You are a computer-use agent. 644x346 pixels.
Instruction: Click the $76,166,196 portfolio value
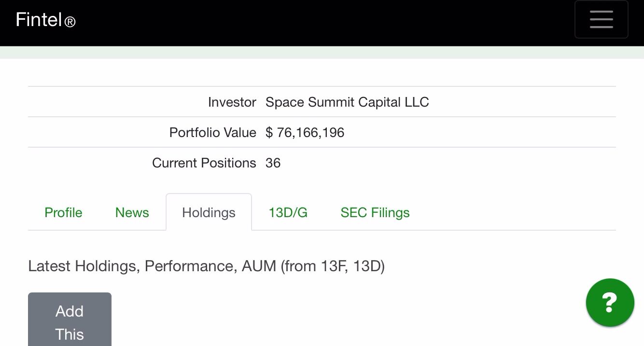(305, 132)
